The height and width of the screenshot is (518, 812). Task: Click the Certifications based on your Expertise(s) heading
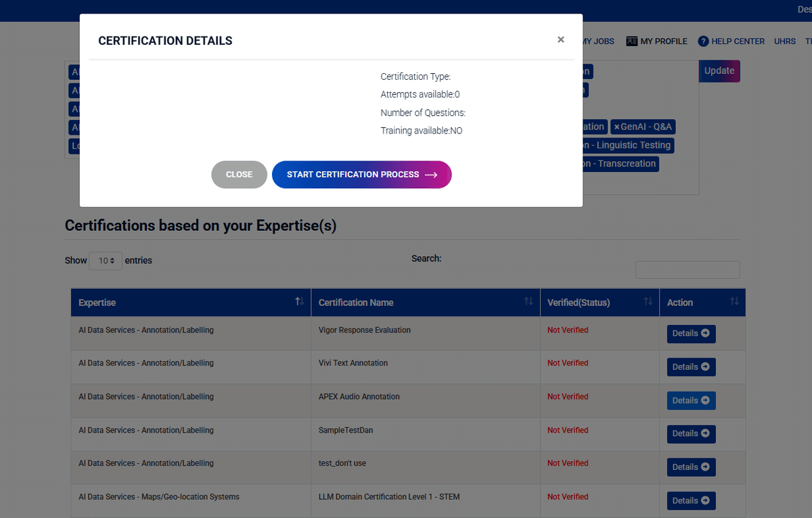pos(200,226)
